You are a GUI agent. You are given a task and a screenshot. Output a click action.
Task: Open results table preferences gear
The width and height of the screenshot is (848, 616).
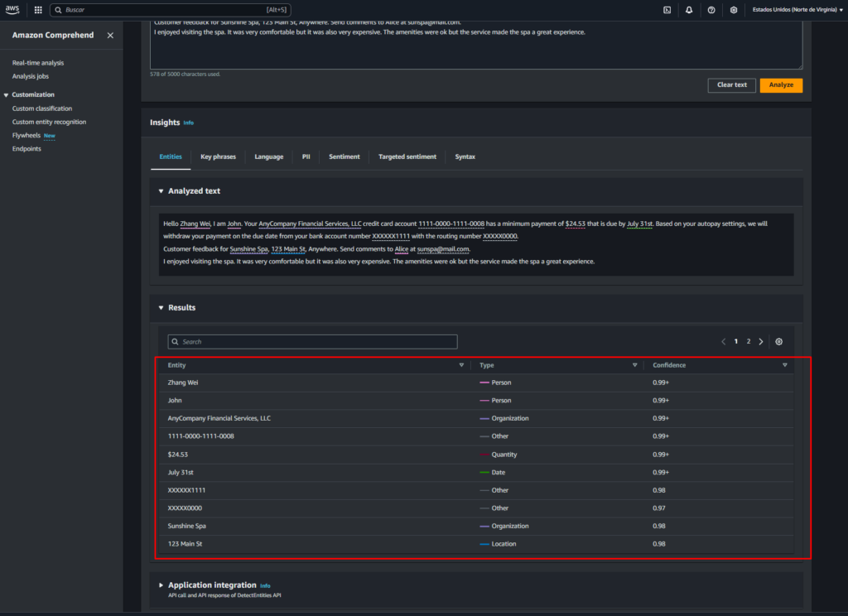pyautogui.click(x=778, y=341)
